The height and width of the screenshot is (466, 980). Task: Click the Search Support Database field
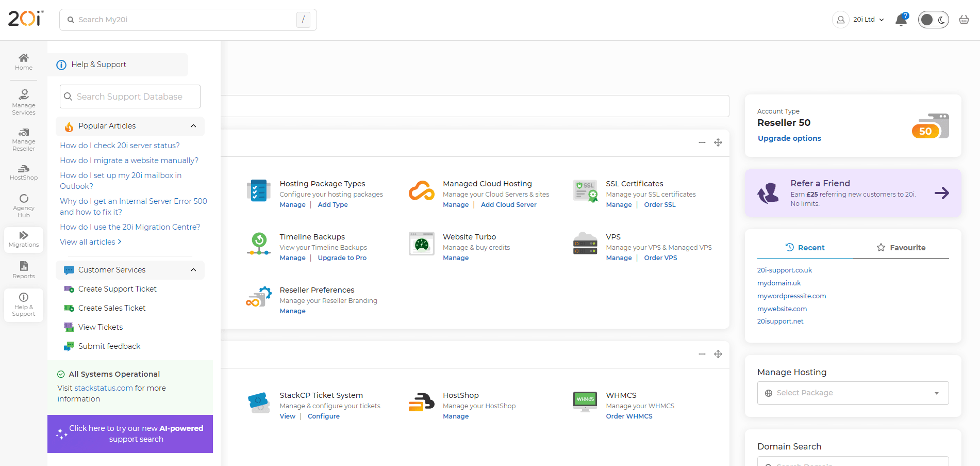click(x=130, y=97)
